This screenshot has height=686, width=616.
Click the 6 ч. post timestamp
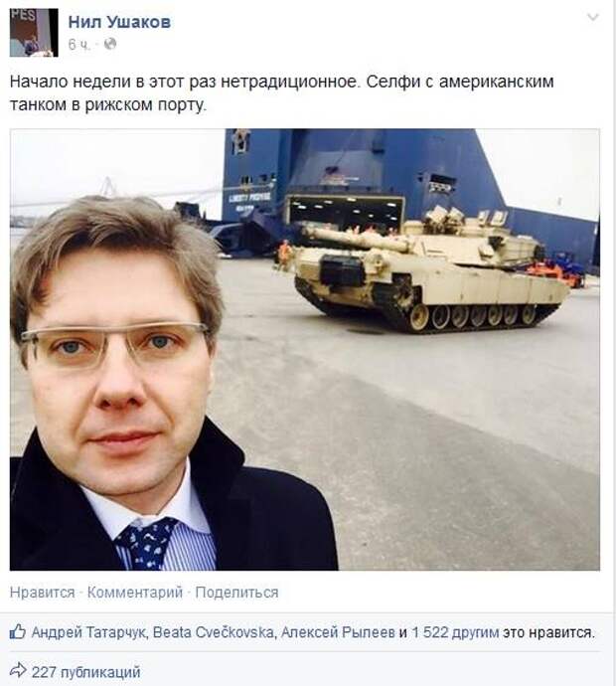pyautogui.click(x=79, y=44)
